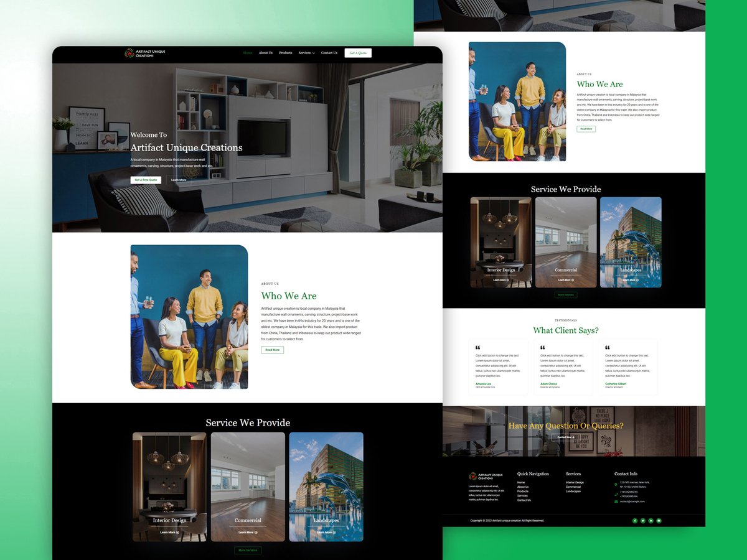
Task: Click Read More in the right page's About section
Action: 586,129
